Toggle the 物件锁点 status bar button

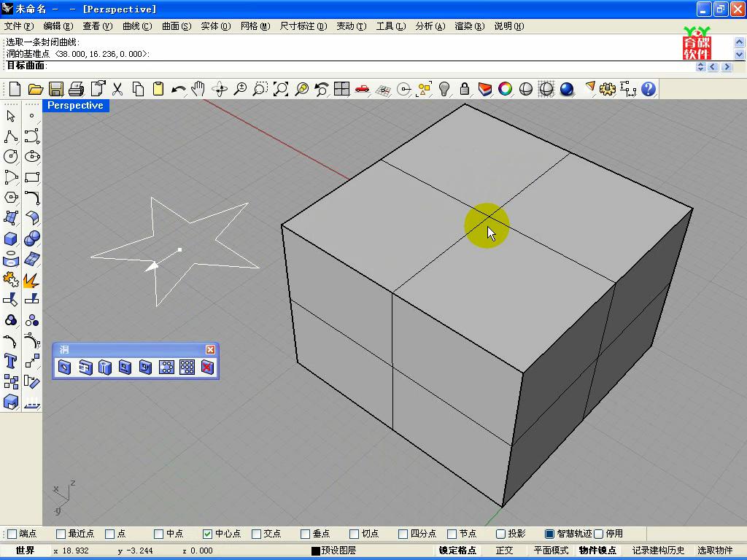pyautogui.click(x=597, y=551)
